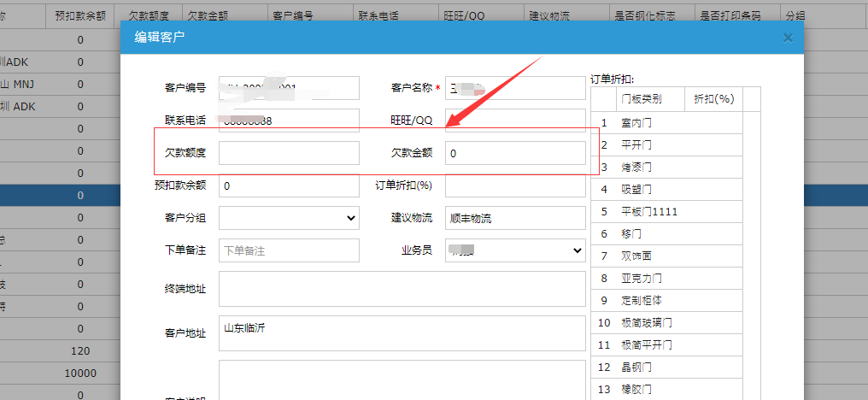The height and width of the screenshot is (400, 868).
Task: Click the 门板类别 column header
Action: tap(650, 100)
